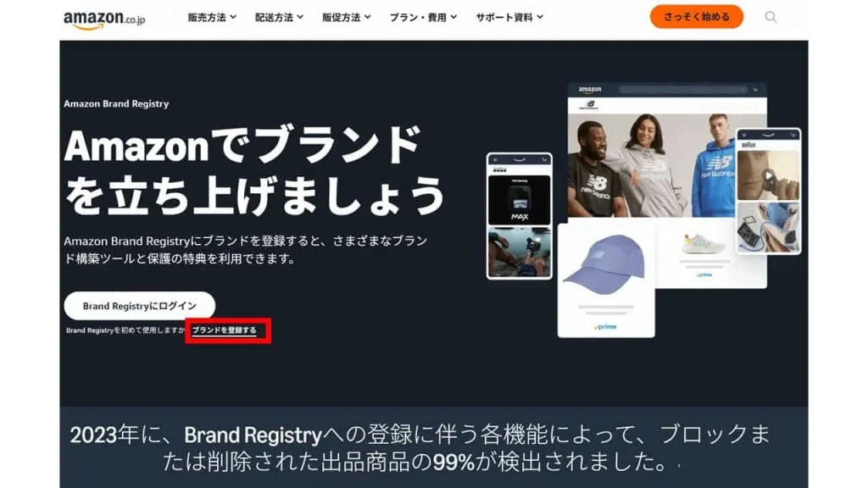Open the サポート資料 menu

coord(509,17)
